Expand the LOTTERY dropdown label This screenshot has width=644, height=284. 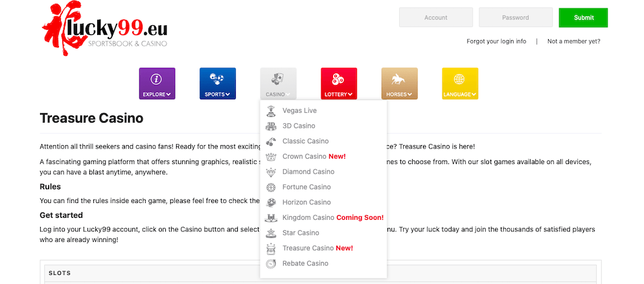click(338, 95)
